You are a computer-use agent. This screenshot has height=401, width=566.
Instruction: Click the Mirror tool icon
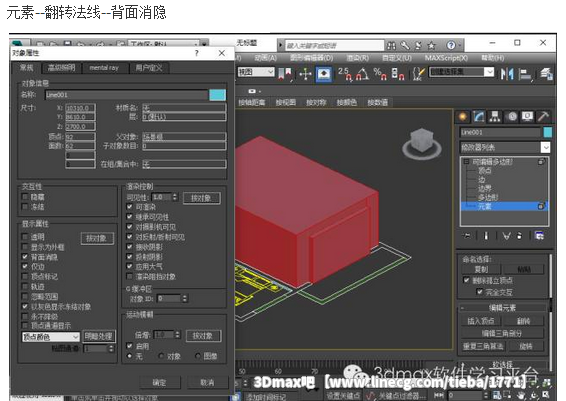pos(507,74)
